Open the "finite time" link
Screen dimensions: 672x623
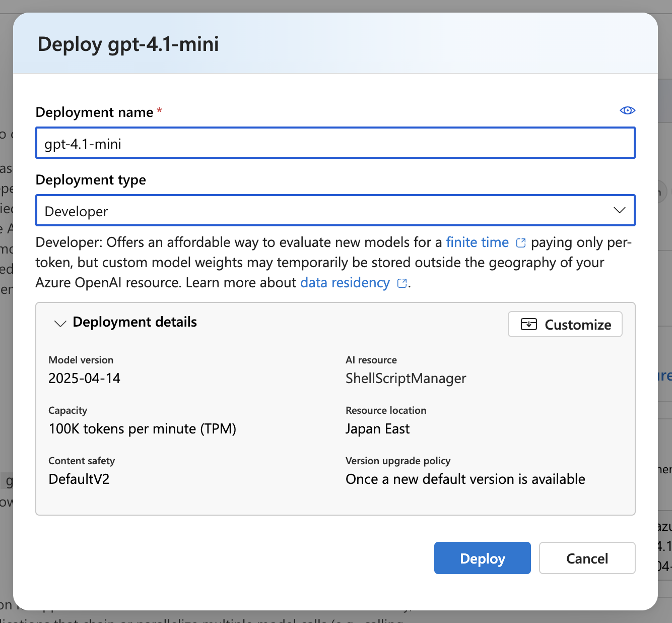click(x=477, y=242)
